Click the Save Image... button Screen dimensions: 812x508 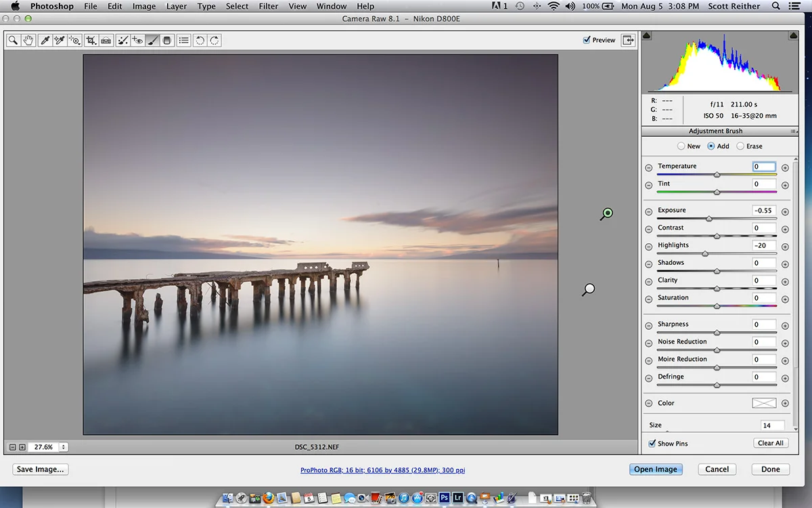pos(41,469)
